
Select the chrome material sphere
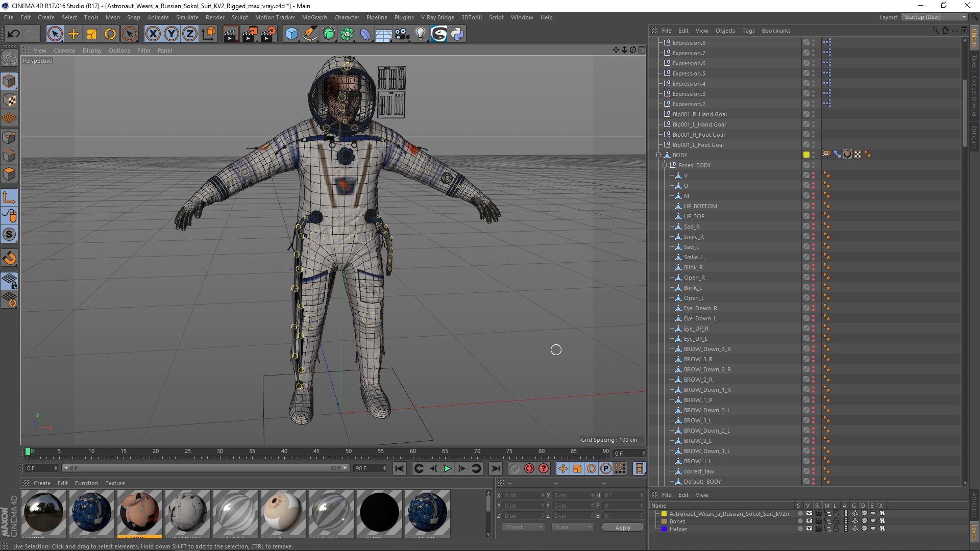pos(44,513)
